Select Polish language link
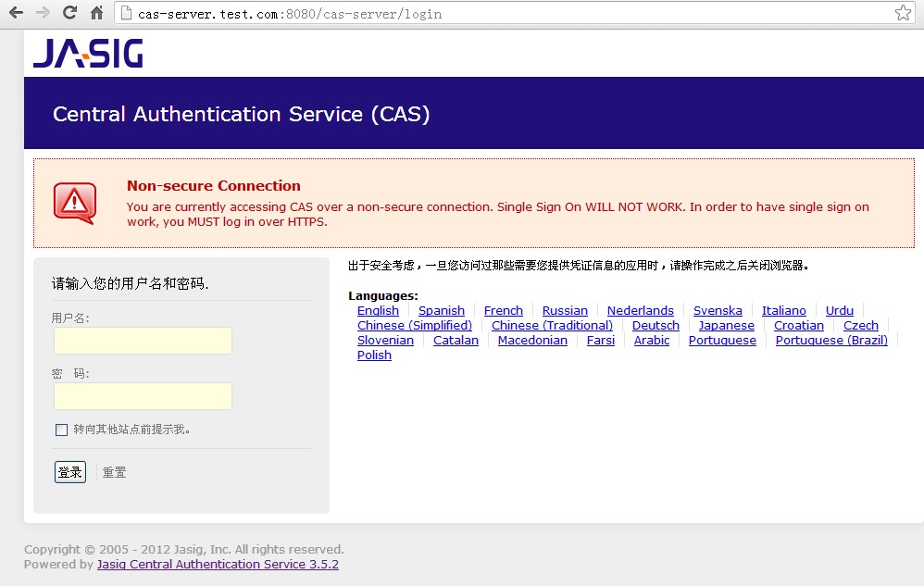This screenshot has height=586, width=924. 374,355
